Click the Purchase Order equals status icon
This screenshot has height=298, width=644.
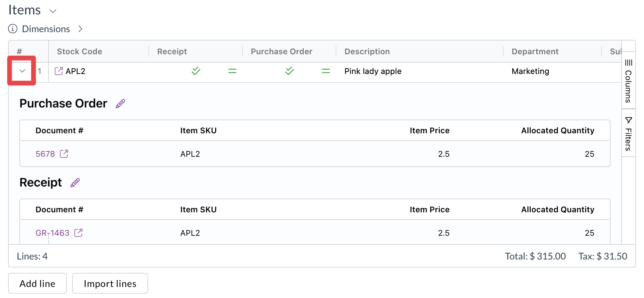coord(326,71)
